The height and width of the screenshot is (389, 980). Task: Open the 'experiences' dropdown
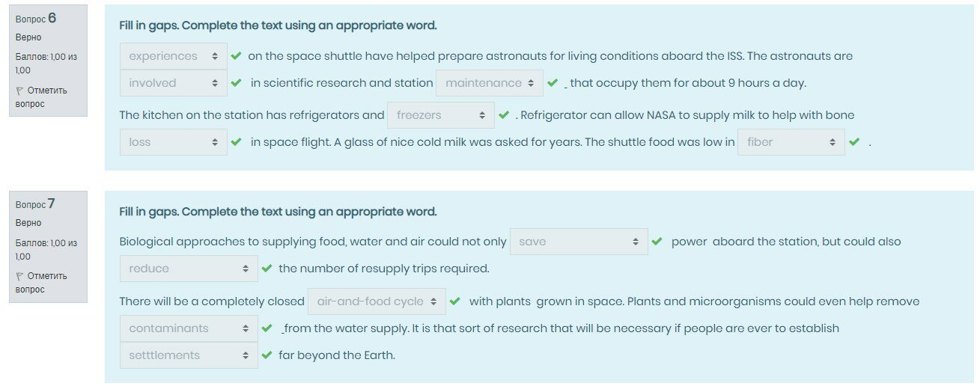pyautogui.click(x=173, y=56)
